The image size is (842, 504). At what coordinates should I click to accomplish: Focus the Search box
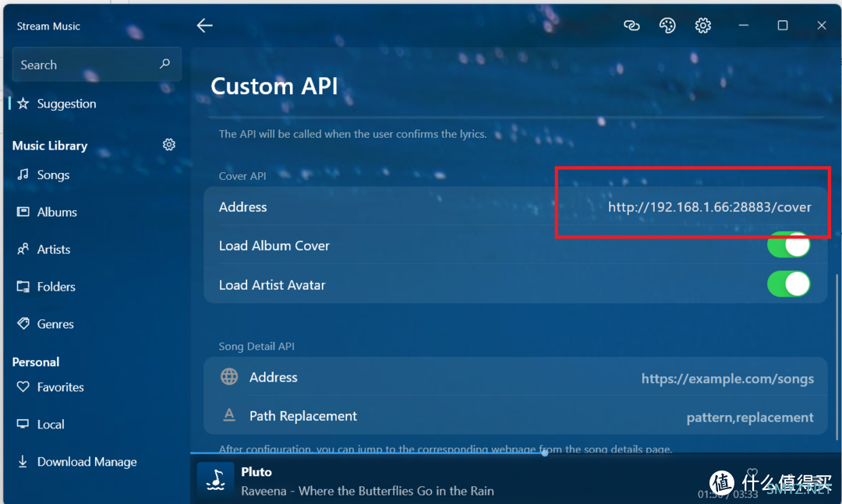pyautogui.click(x=97, y=65)
